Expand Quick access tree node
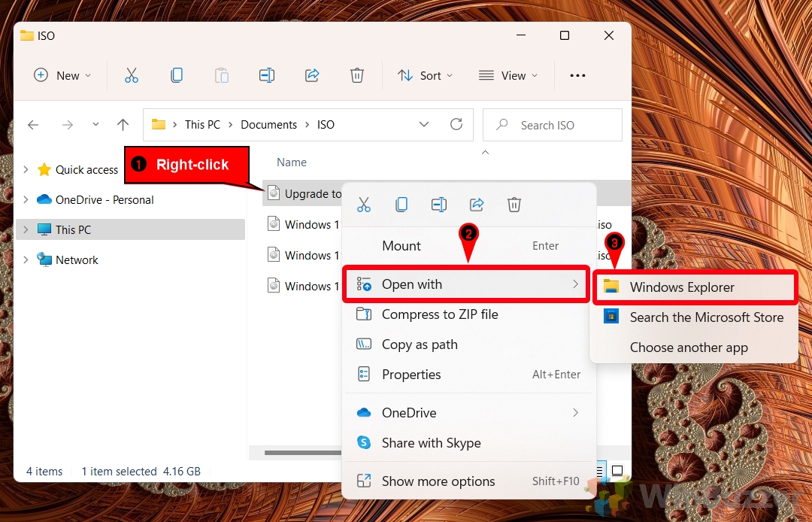The height and width of the screenshot is (522, 812). tap(26, 169)
